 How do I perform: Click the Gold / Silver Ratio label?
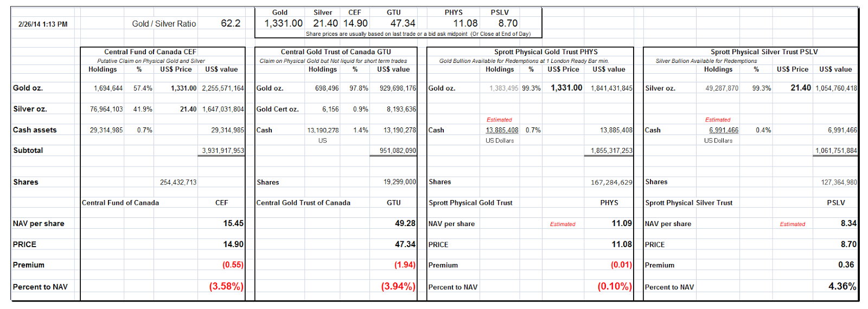164,24
